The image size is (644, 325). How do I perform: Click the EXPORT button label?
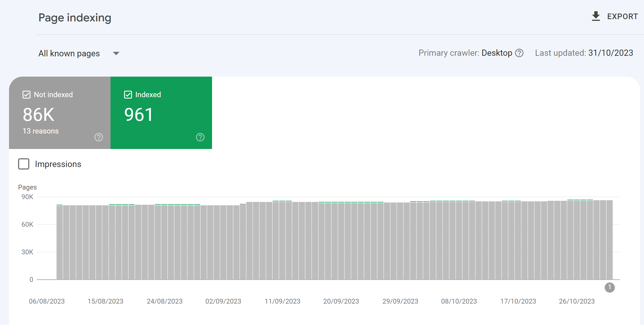point(622,17)
